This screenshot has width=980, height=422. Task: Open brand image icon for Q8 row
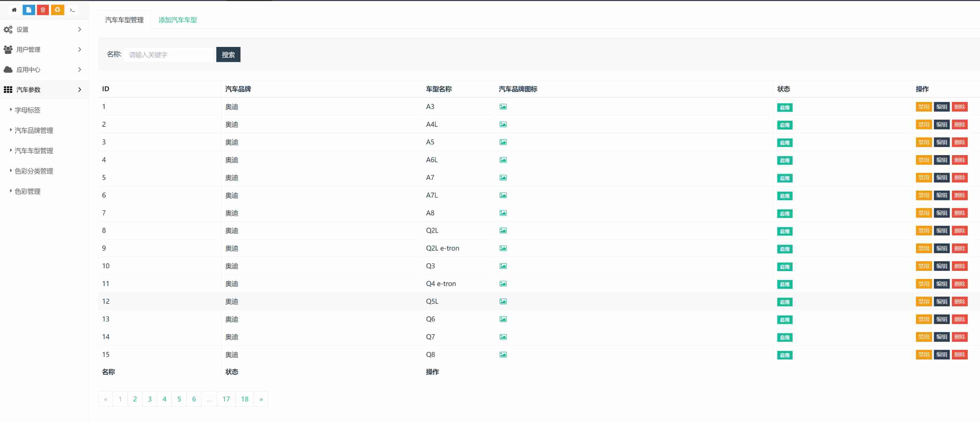tap(503, 355)
